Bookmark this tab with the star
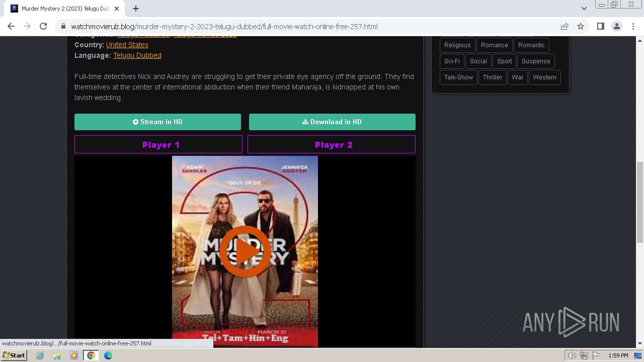644x362 pixels. tap(581, 26)
